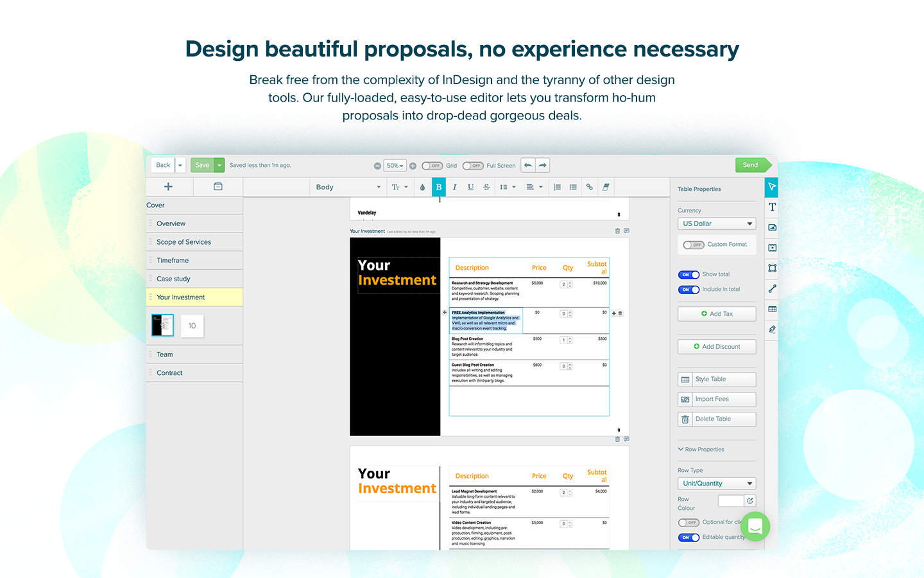Select the Line tool in right toolbar
Image resolution: width=924 pixels, height=578 pixels.
pyautogui.click(x=772, y=289)
